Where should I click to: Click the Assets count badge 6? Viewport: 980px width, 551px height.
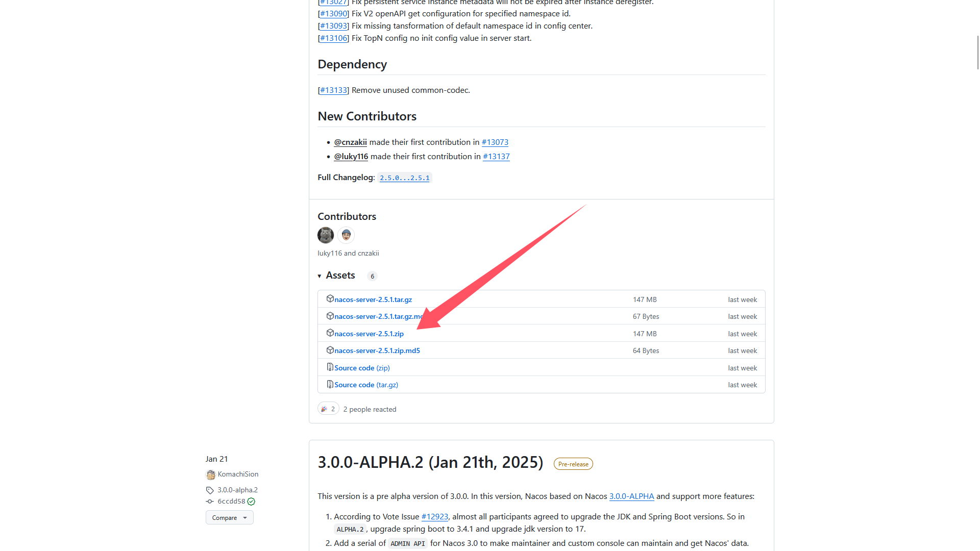tap(372, 276)
